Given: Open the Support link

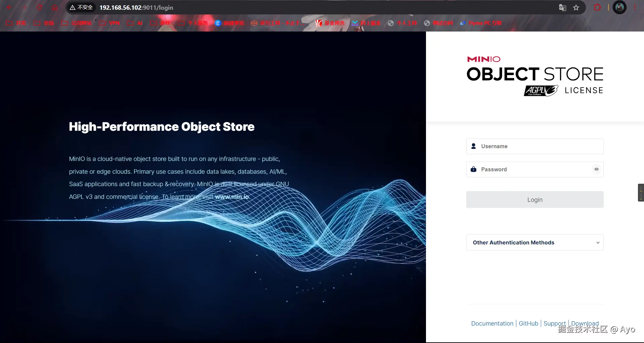Looking at the screenshot, I should [554, 324].
